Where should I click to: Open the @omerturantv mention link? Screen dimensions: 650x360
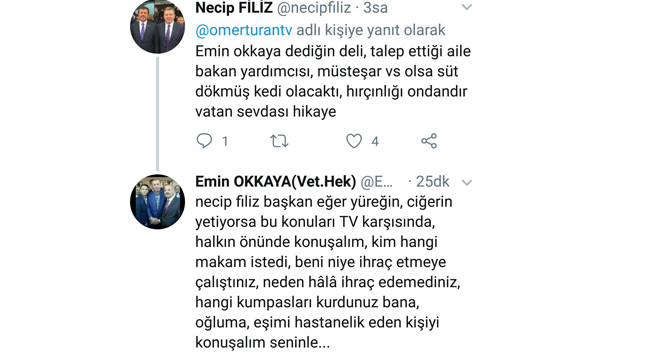[244, 30]
